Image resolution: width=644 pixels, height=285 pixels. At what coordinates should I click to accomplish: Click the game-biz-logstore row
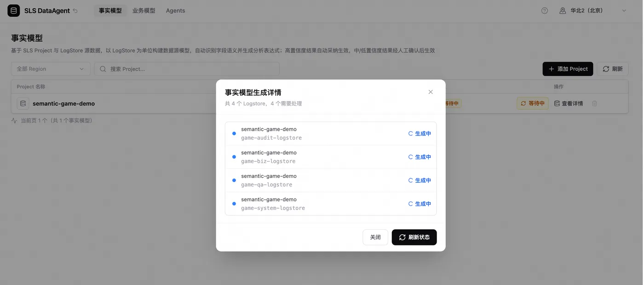point(331,157)
